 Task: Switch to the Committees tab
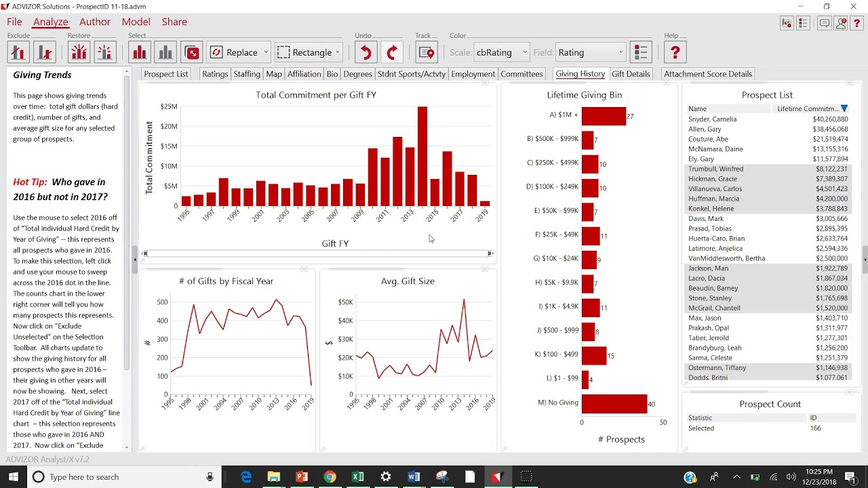pyautogui.click(x=521, y=74)
